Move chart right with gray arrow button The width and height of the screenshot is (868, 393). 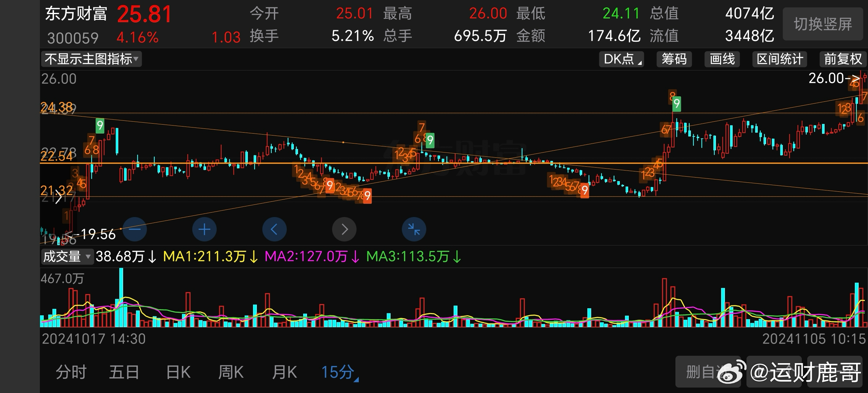pos(344,230)
